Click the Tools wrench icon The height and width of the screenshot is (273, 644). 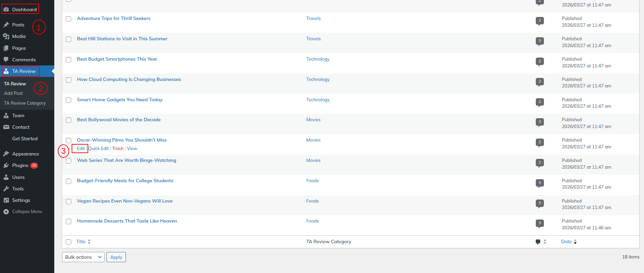[6, 189]
